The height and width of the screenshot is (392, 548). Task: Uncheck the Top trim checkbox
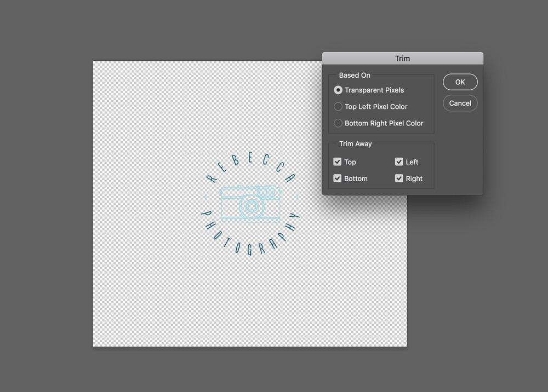(337, 162)
